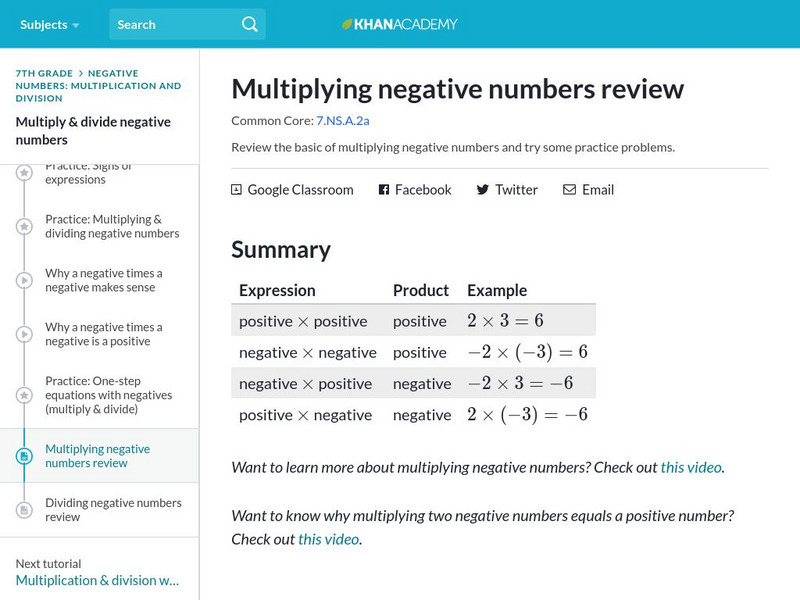The width and height of the screenshot is (800, 600).
Task: Click the article icon for Dividing negative numbers review
Action: tap(24, 510)
